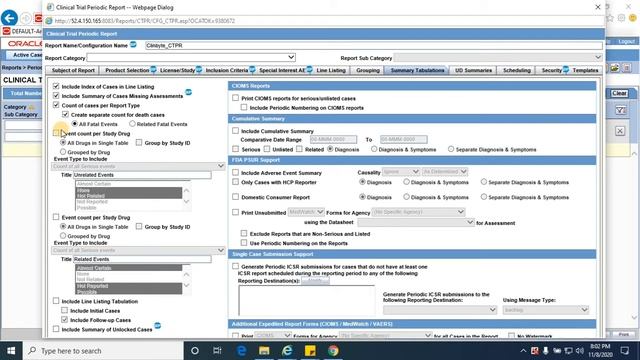
Task: Switch to Line Listing tab
Action: 331,70
